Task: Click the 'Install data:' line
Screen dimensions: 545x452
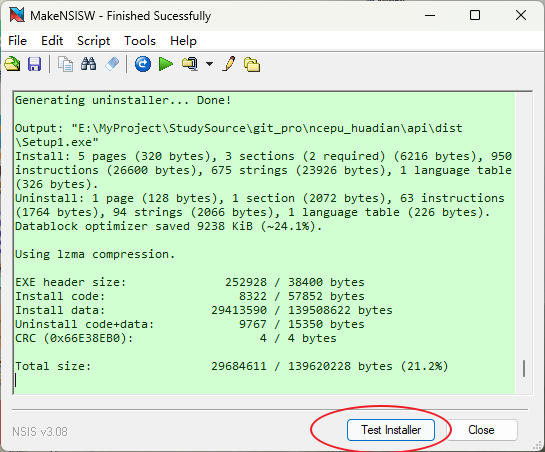Action: point(204,310)
